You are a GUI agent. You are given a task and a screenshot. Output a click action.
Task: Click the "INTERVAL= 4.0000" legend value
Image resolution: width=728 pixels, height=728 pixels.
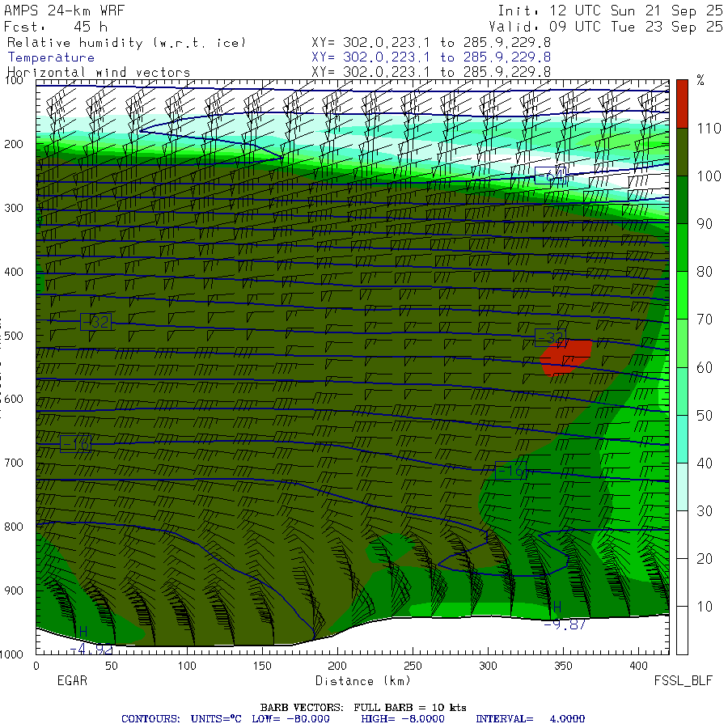click(530, 719)
